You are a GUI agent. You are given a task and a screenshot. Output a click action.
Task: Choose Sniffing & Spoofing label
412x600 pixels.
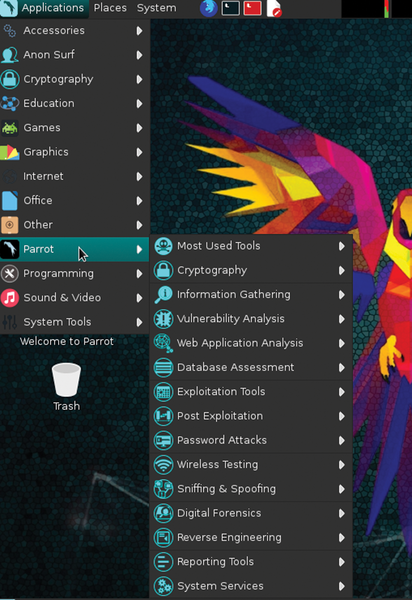(x=226, y=489)
